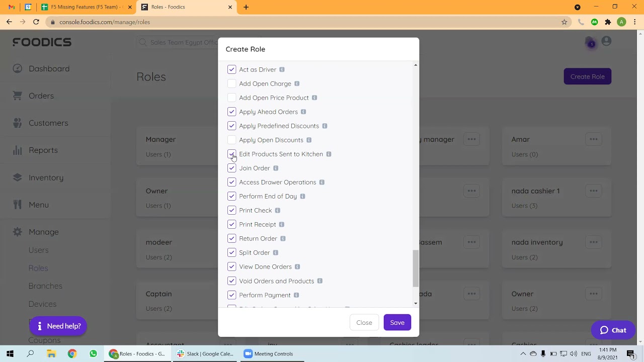
Task: Click the Foodics logo
Action: (x=42, y=42)
